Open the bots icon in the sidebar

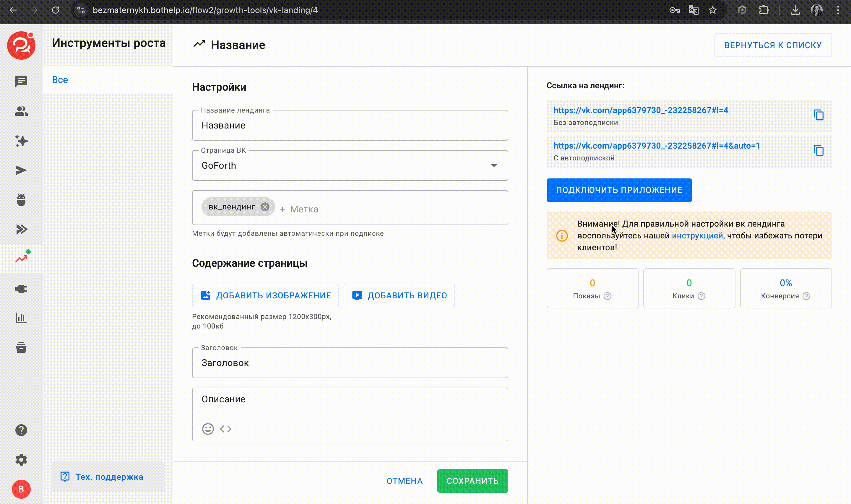21,200
